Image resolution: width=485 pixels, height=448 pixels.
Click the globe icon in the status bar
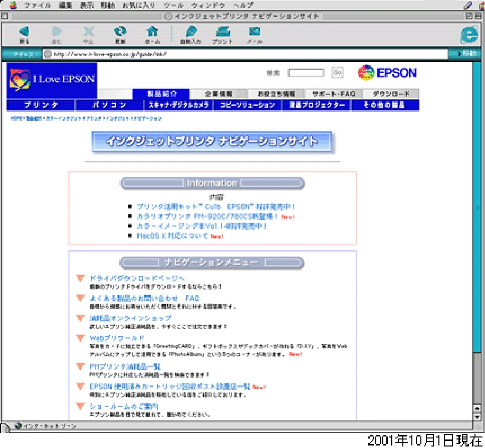(x=18, y=426)
